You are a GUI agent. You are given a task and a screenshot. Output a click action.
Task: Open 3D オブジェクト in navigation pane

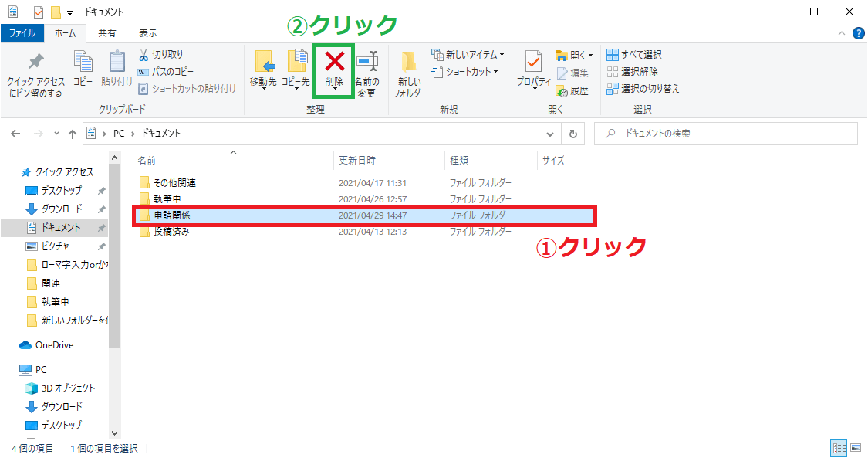pyautogui.click(x=60, y=388)
